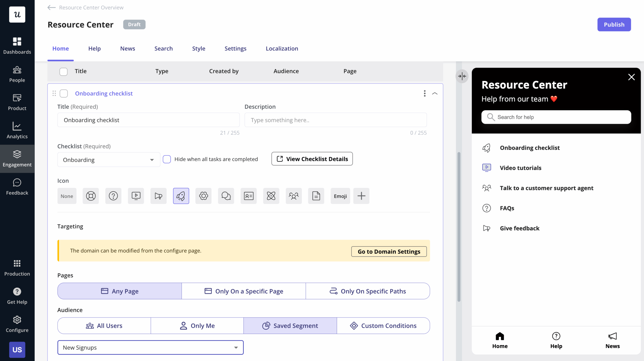644x361 pixels.
Task: Enable Hide when all tasks are completed
Action: [x=167, y=159]
